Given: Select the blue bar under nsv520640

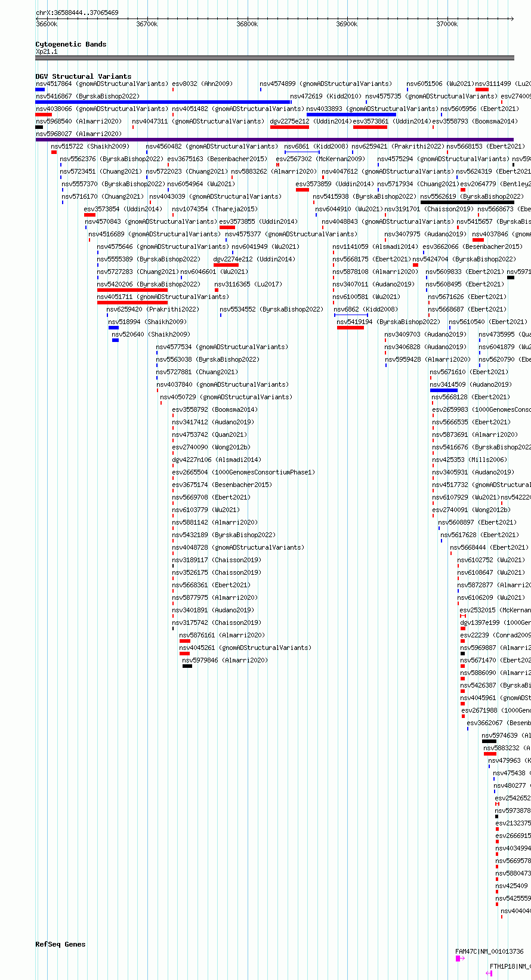Looking at the screenshot, I should 115,340.
